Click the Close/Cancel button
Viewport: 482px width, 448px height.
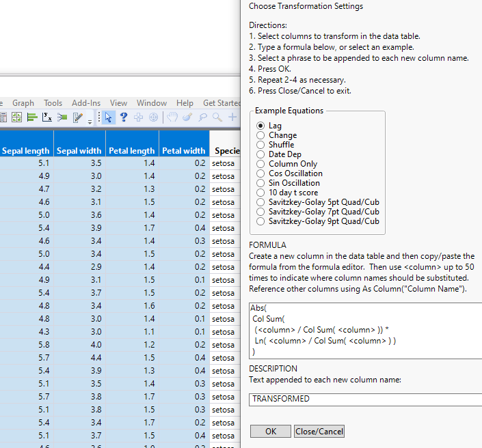(x=319, y=432)
